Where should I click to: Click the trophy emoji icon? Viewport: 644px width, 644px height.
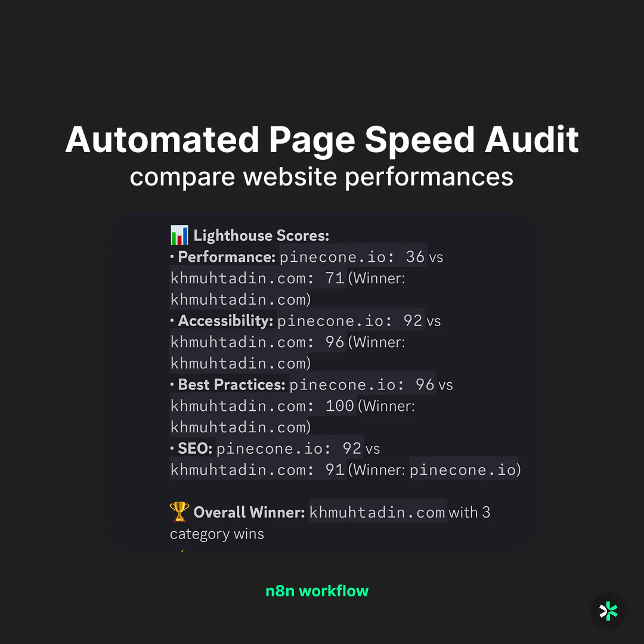(x=179, y=512)
